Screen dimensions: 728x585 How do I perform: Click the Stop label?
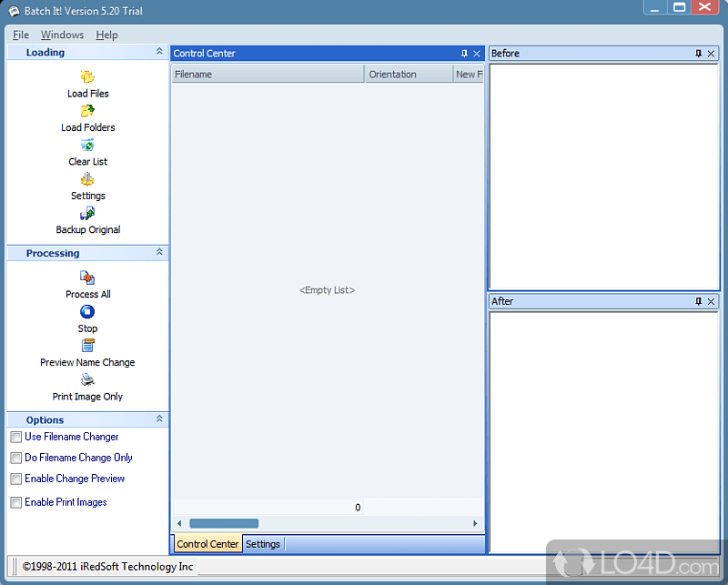point(87,328)
